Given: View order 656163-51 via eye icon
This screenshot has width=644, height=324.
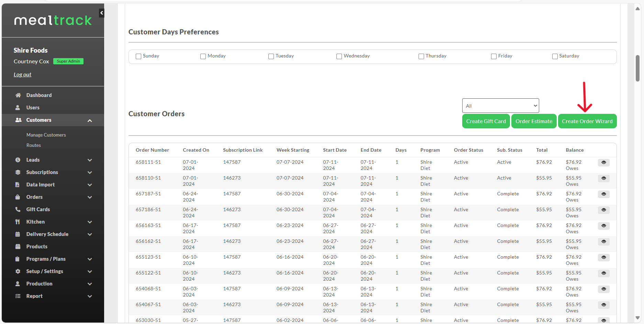Looking at the screenshot, I should click(604, 226).
